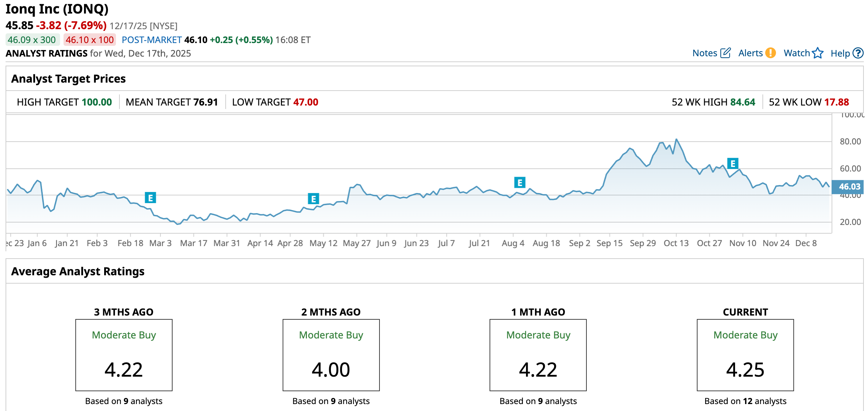Screen dimensions: 868x411
Task: Select the 3 MTHS AGO rating box
Action: 124,355
